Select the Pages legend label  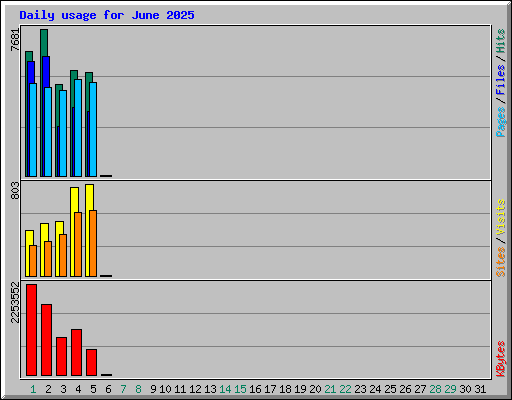pos(500,122)
